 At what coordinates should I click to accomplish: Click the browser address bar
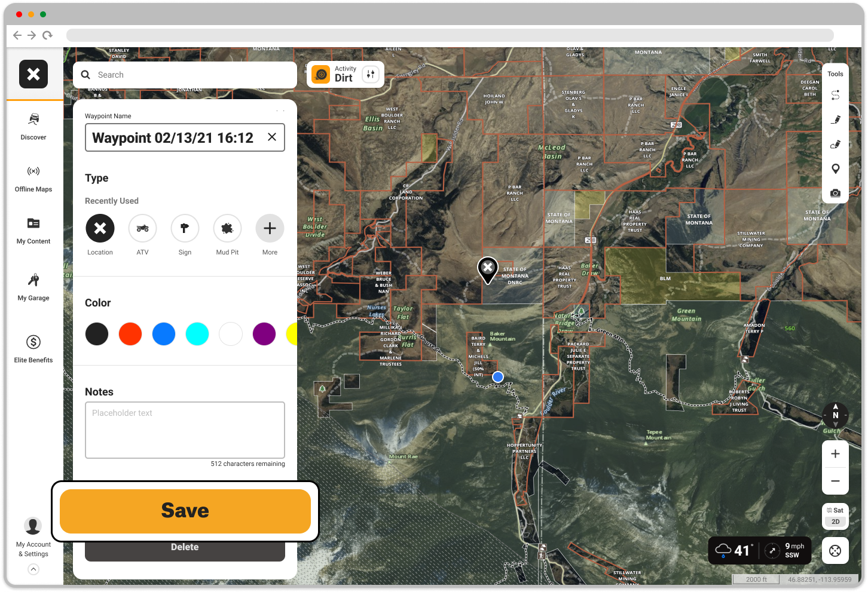pos(450,35)
